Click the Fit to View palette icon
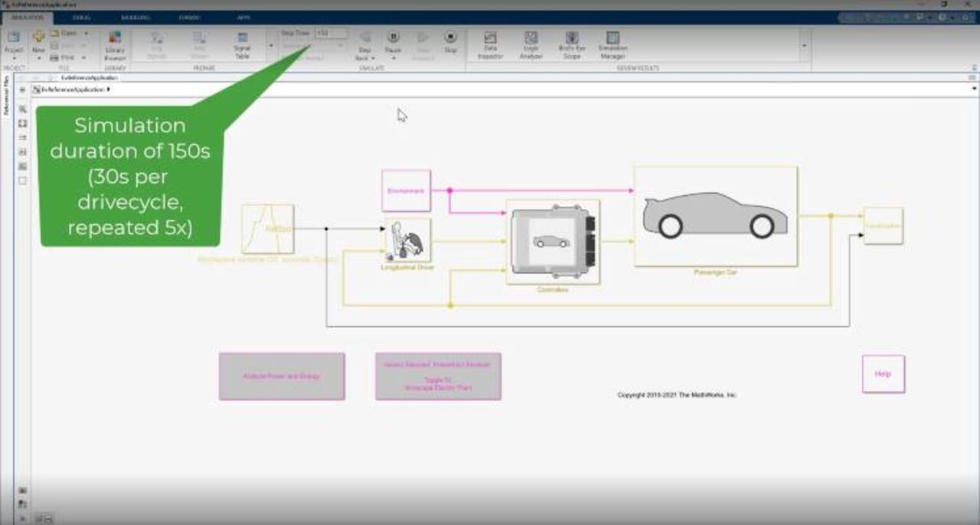980x525 pixels. (22, 123)
